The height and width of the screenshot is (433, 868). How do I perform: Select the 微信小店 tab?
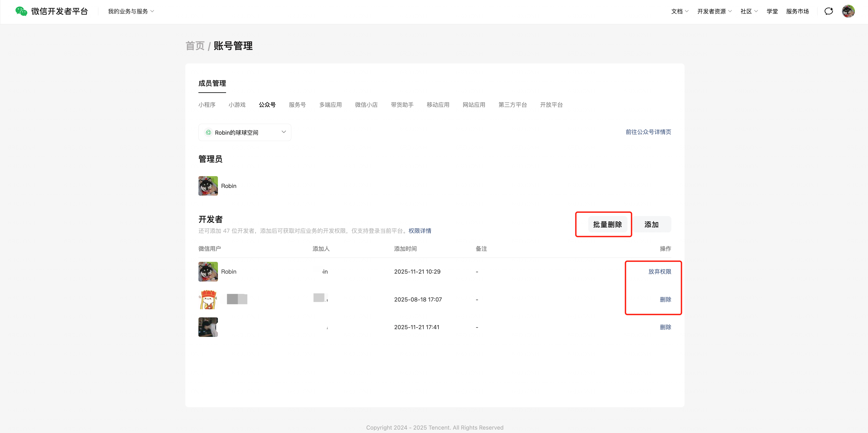[366, 105]
